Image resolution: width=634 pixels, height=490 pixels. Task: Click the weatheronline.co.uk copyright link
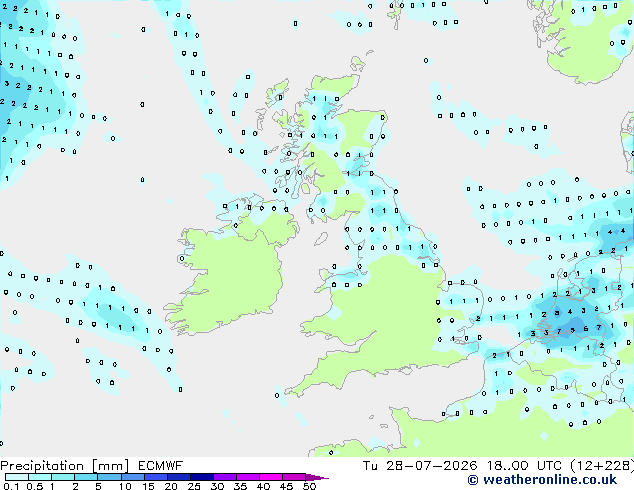(x=542, y=480)
